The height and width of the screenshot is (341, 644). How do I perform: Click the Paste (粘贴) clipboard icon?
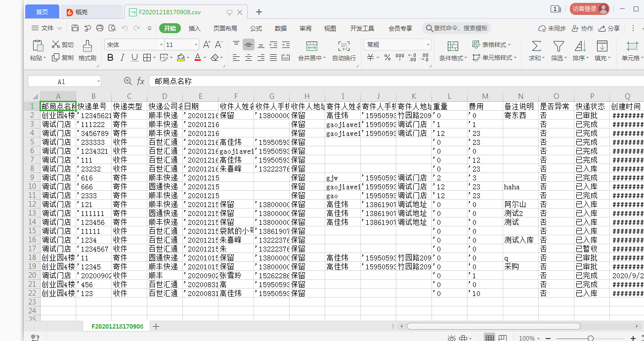tap(38, 45)
